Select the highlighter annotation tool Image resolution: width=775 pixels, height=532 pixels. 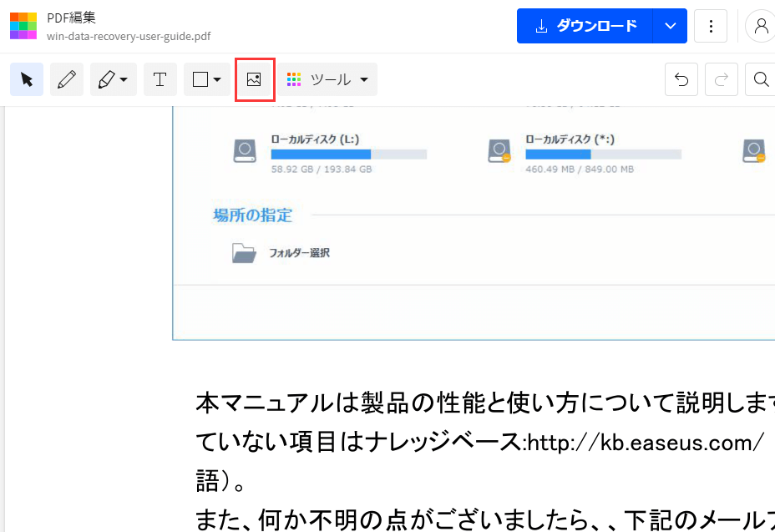[107, 79]
